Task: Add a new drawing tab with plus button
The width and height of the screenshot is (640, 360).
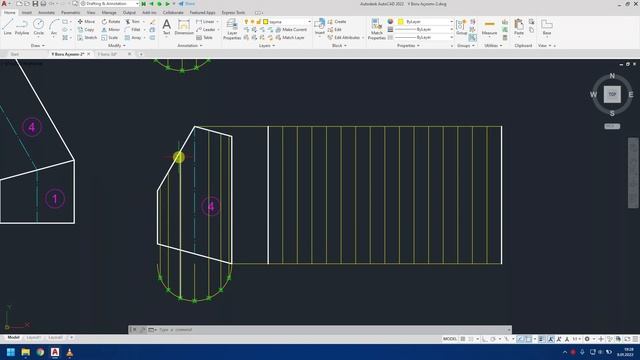Action: click(141, 54)
